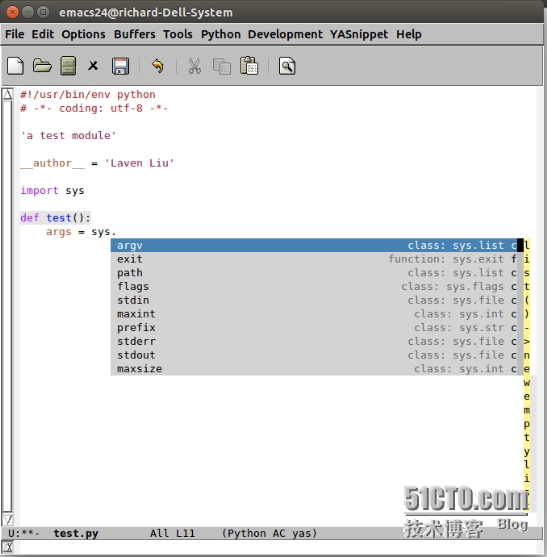Image resolution: width=547 pixels, height=557 pixels.
Task: Pick flags in the completion list
Action: click(314, 286)
